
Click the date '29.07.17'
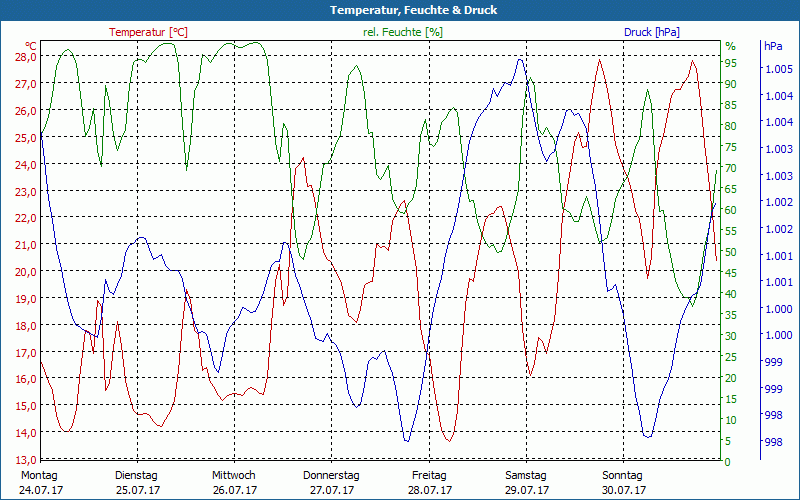[527, 490]
